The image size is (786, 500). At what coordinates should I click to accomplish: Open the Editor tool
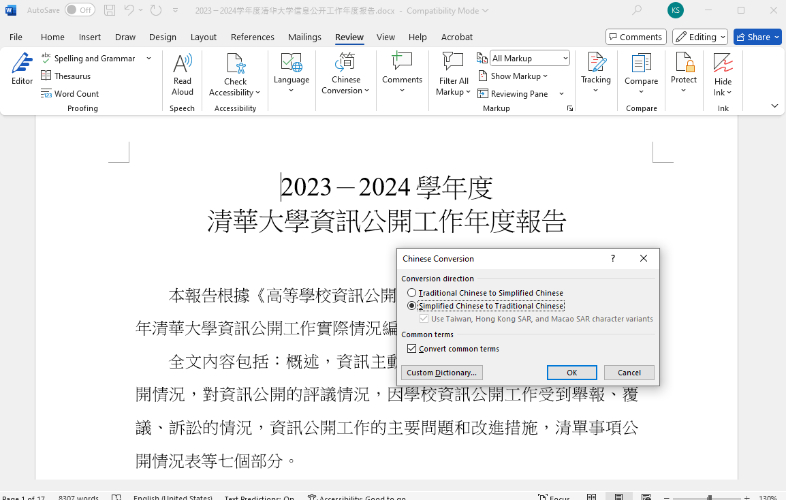22,69
